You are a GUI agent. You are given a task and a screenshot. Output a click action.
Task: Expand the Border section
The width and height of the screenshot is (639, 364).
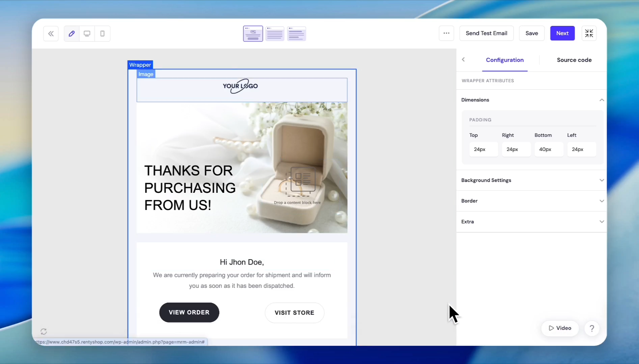tap(532, 201)
